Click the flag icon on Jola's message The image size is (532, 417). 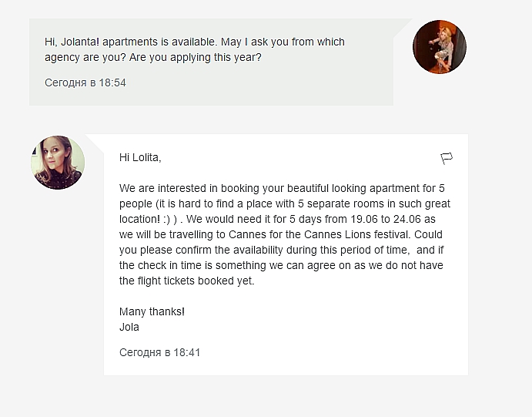point(446,158)
